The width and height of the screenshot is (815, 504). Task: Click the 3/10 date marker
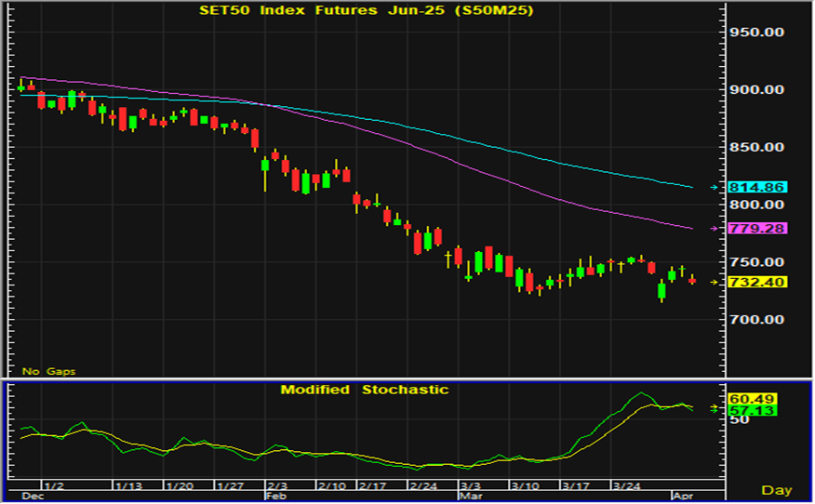(x=525, y=486)
